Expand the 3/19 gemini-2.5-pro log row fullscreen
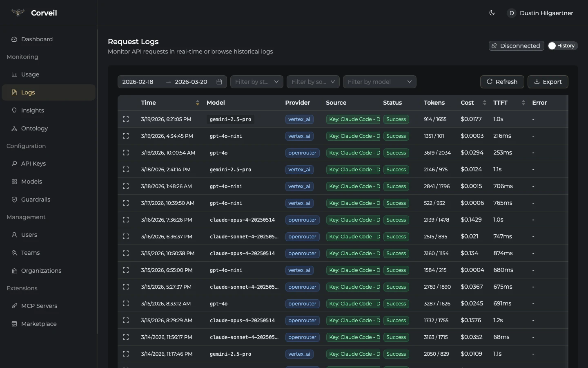Image resolution: width=588 pixels, height=368 pixels. click(x=126, y=119)
